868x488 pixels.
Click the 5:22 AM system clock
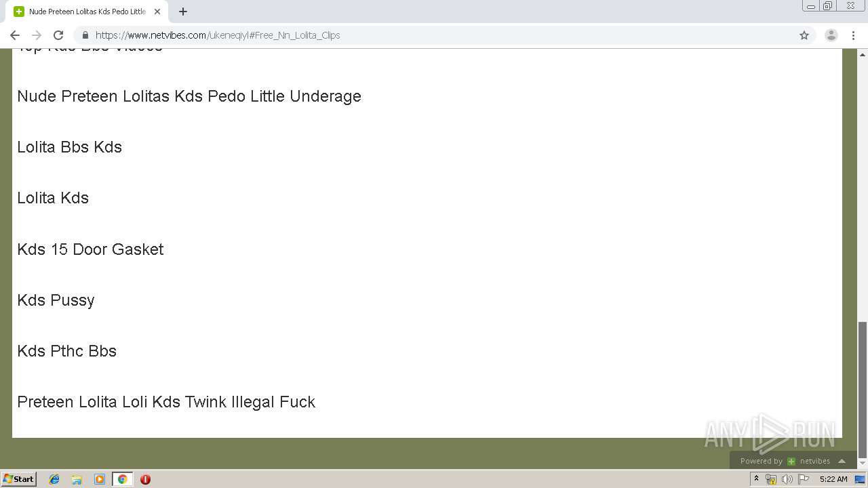click(x=833, y=479)
